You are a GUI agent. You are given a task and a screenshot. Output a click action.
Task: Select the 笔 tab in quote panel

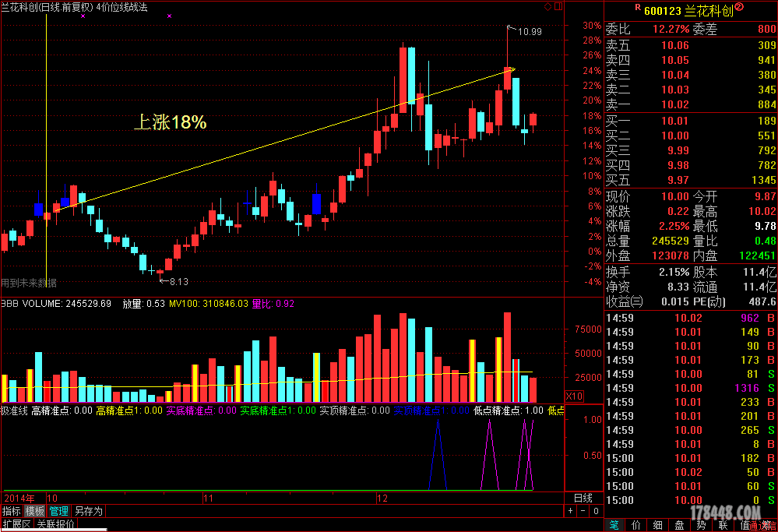click(614, 525)
